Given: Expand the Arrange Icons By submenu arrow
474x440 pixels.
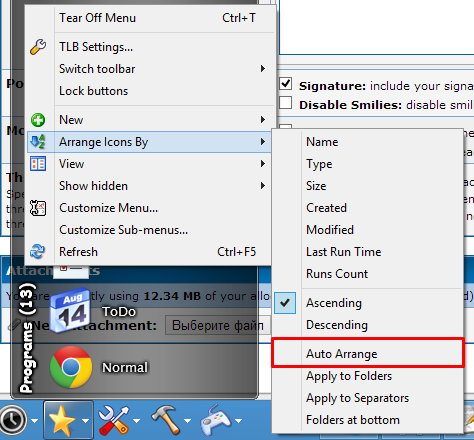Looking at the screenshot, I should [263, 142].
